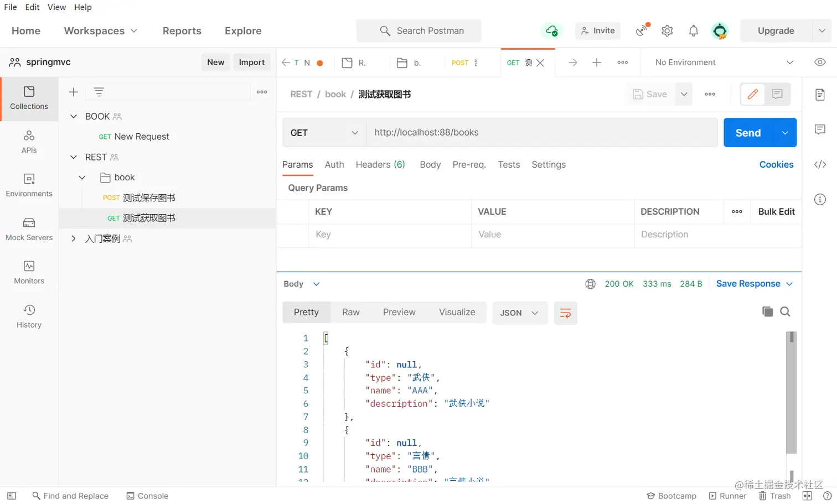Image resolution: width=837 pixels, height=504 pixels.
Task: Click the plus icon to create a collection
Action: [73, 92]
